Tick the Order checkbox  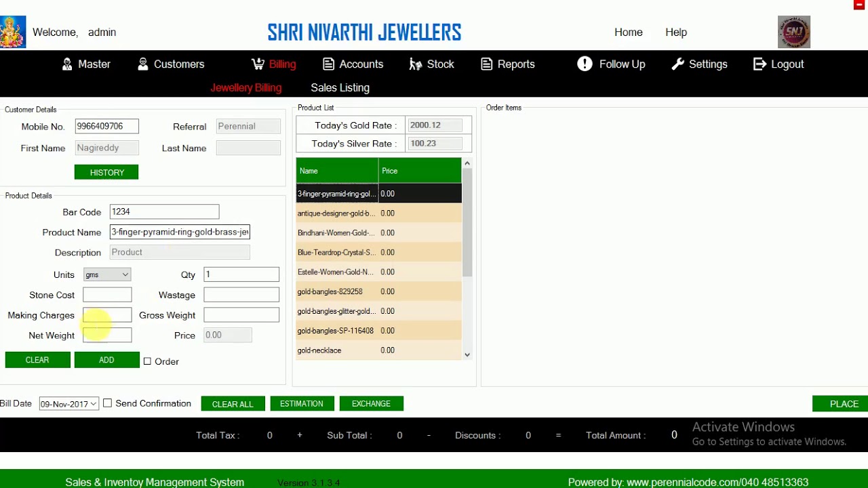(147, 361)
